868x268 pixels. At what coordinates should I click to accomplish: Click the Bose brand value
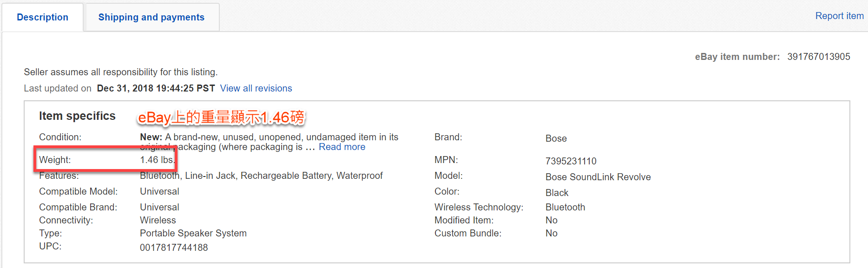click(x=556, y=138)
